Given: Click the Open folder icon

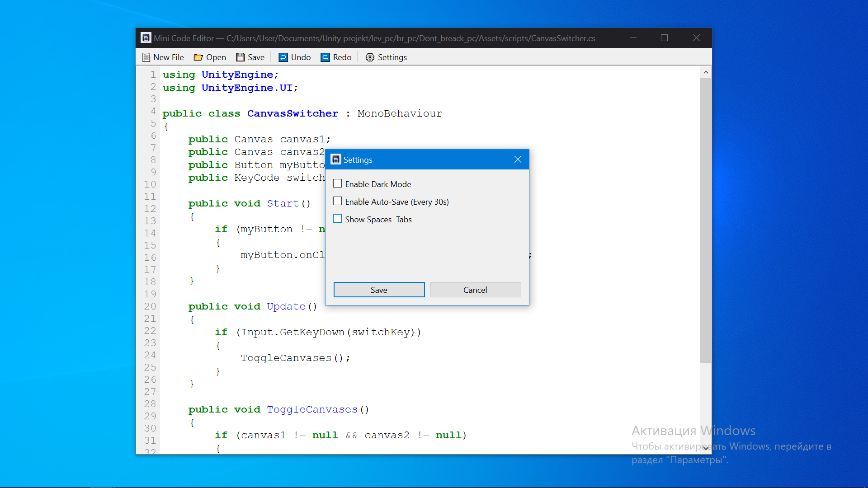Looking at the screenshot, I should point(198,57).
